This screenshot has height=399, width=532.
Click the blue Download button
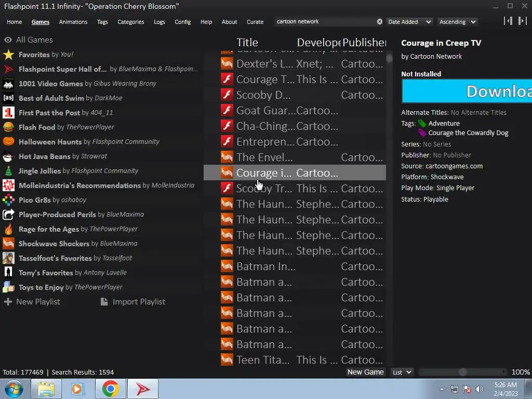(x=467, y=91)
